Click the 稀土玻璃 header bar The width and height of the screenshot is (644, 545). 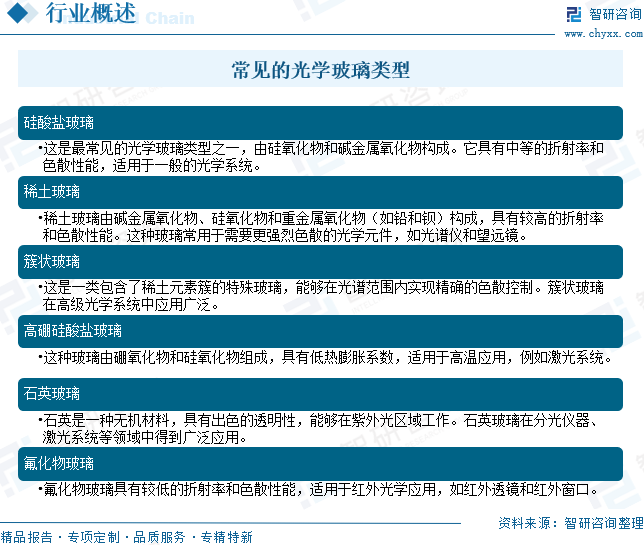[320, 192]
